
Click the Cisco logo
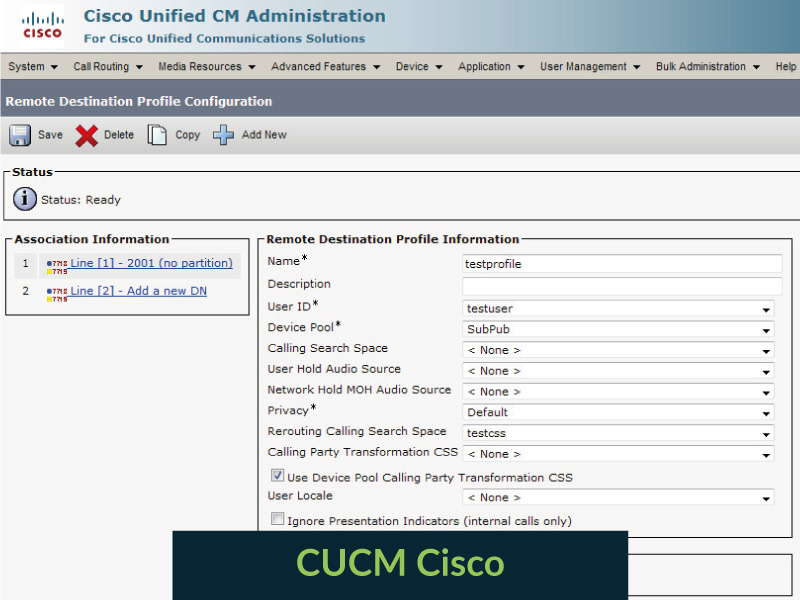point(42,26)
